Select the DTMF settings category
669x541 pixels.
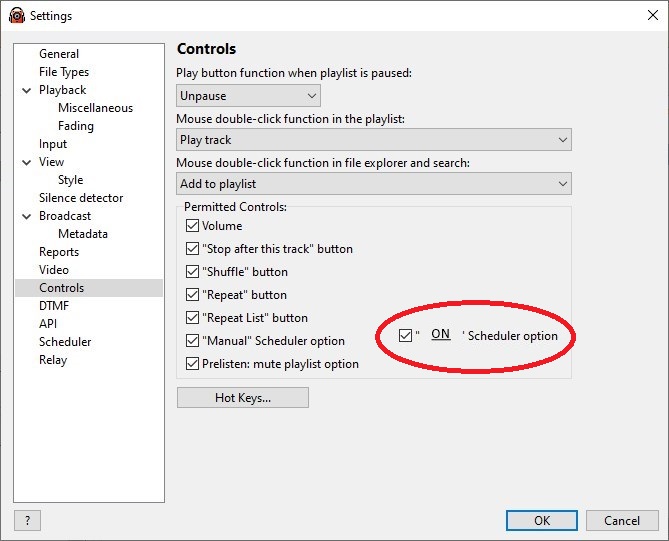click(54, 306)
